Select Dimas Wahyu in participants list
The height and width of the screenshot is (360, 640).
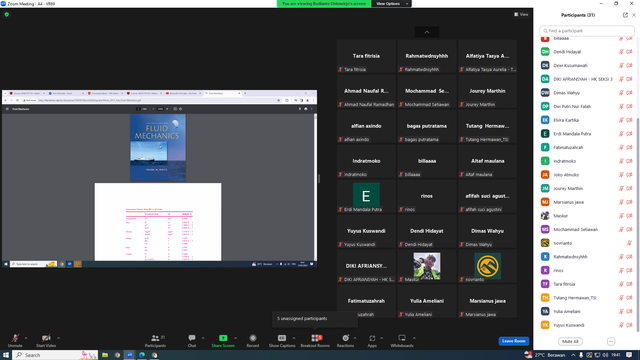click(x=586, y=93)
